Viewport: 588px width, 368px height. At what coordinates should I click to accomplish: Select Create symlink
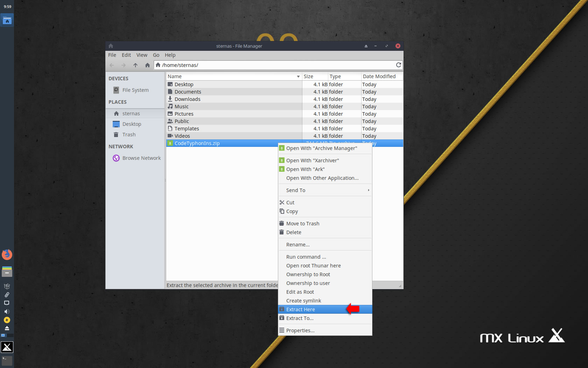pos(325,301)
